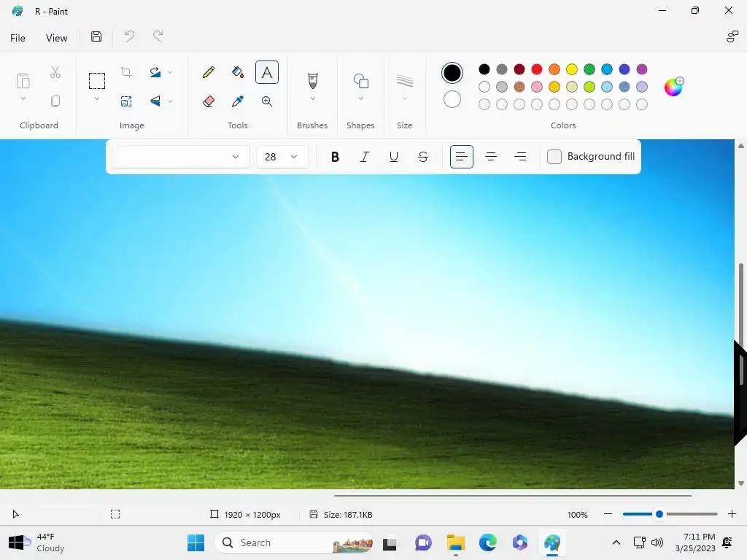
Task: Click the Rotate icon
Action: pyautogui.click(x=155, y=72)
